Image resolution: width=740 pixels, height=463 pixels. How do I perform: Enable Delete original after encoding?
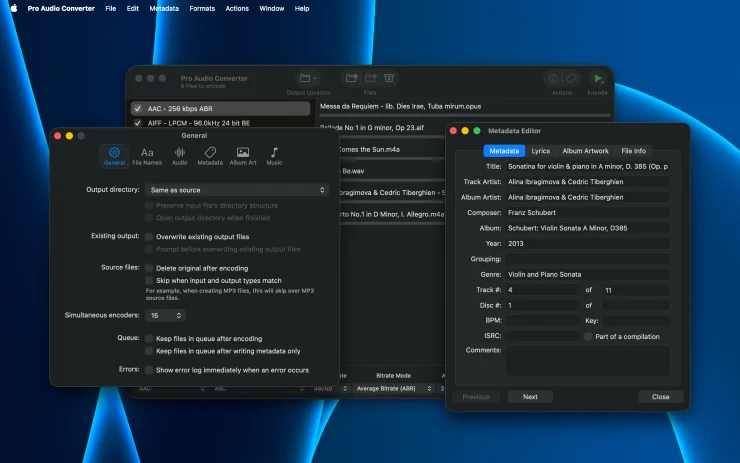[149, 268]
